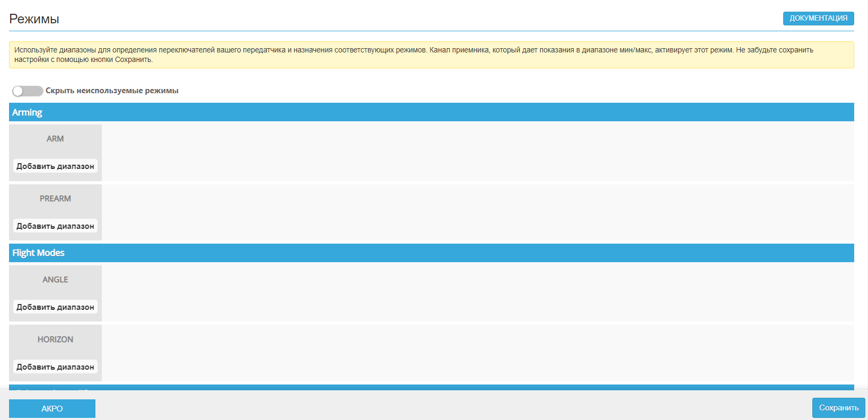
Task: Click the empty range area beside ANGLE
Action: tap(477, 293)
